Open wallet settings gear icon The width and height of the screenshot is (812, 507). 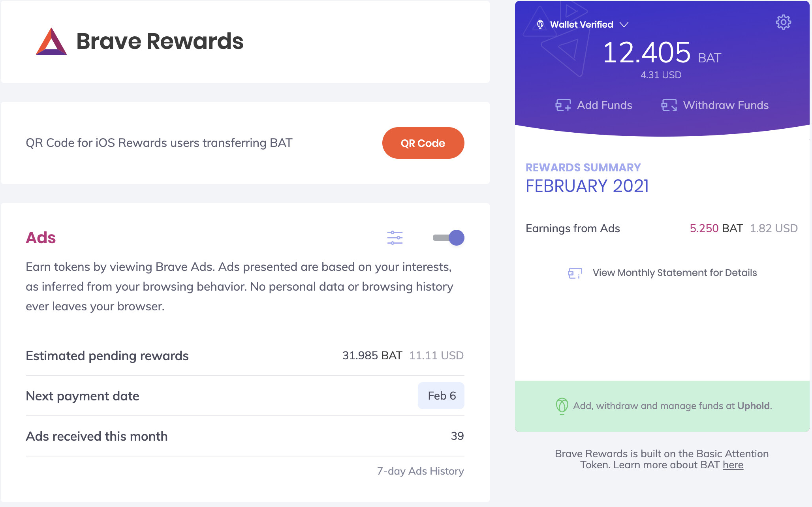click(783, 22)
